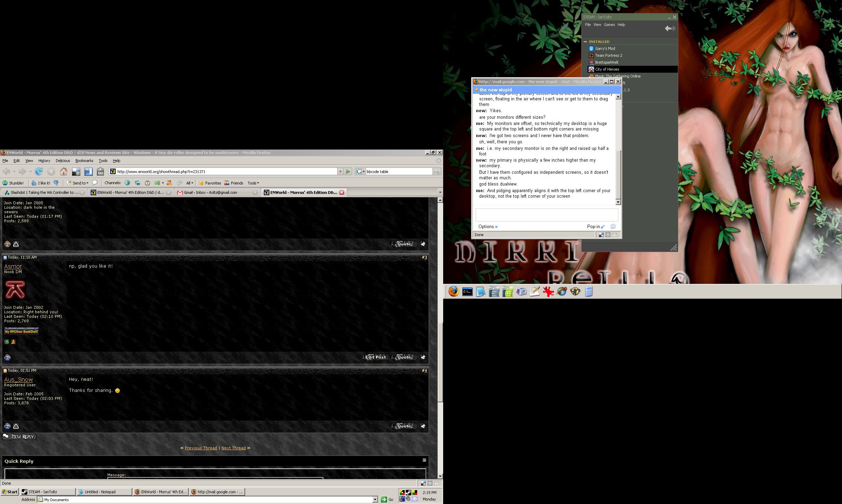The height and width of the screenshot is (504, 842).
Task: Click the bbcode table search field
Action: (399, 171)
